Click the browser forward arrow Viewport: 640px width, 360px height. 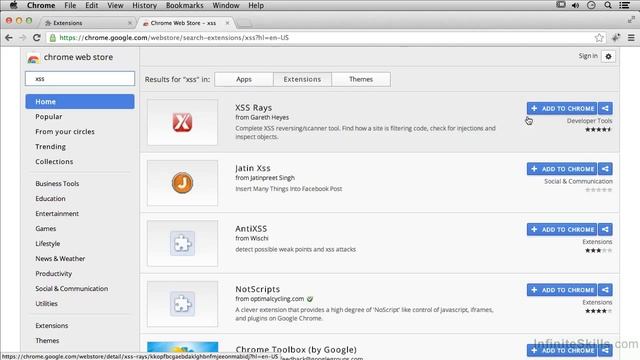coord(22,38)
